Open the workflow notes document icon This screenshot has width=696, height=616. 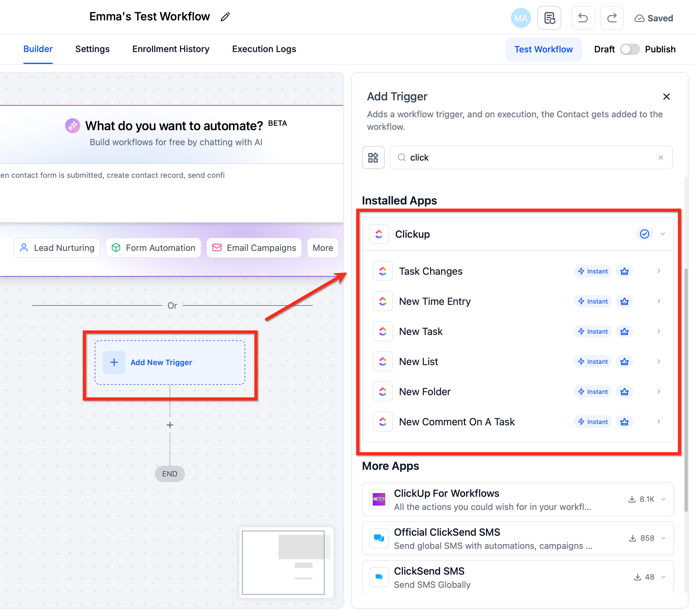click(x=549, y=18)
